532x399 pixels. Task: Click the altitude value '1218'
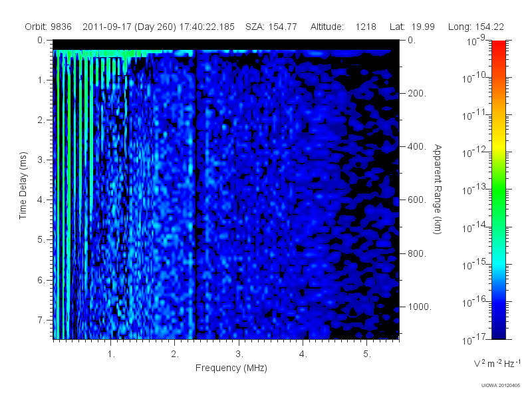[x=366, y=27]
